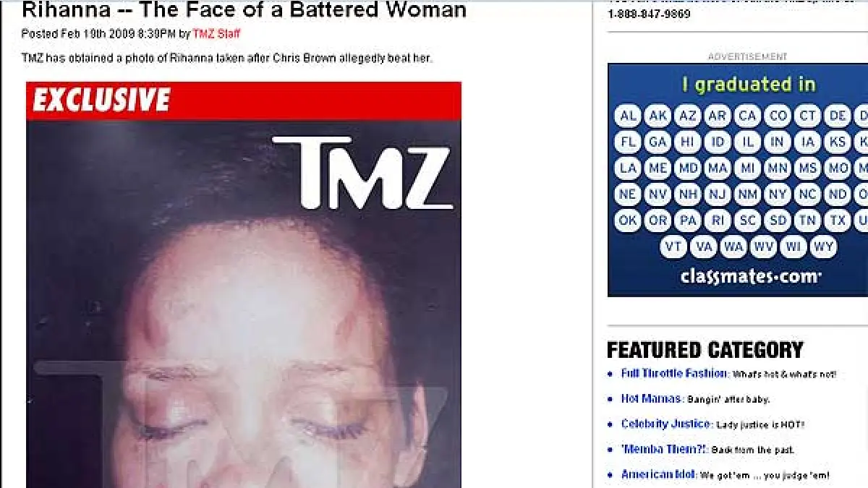Choose the AL state bubble
Viewport: 868px width, 488px height.
tap(628, 116)
